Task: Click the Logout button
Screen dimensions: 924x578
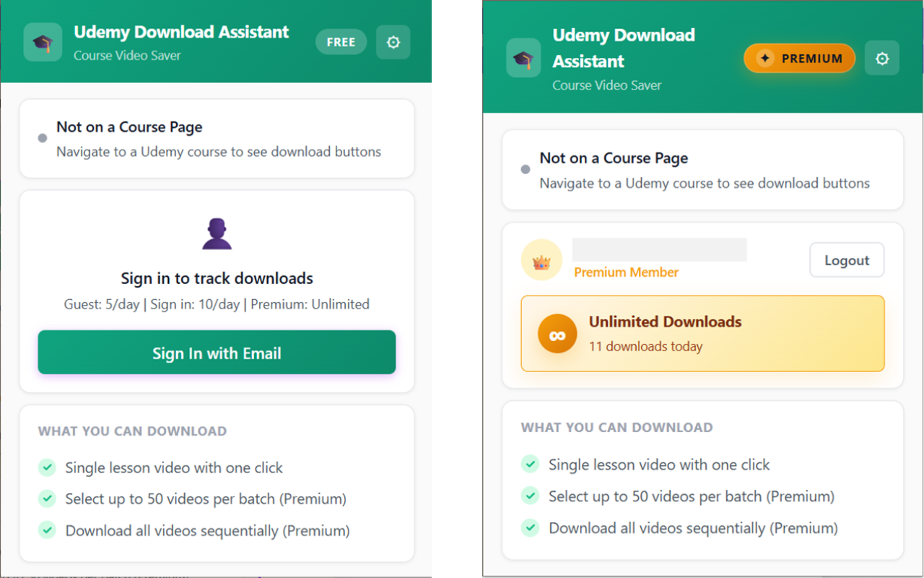Action: click(x=847, y=260)
